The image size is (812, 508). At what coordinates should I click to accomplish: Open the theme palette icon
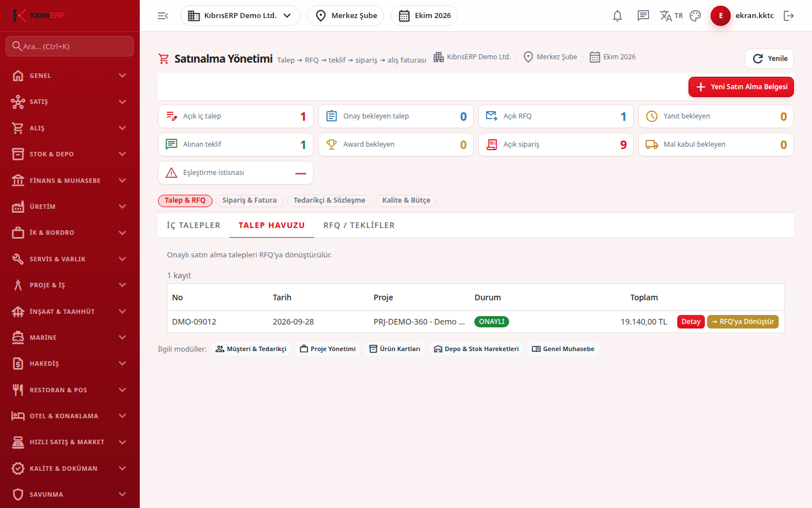[695, 16]
